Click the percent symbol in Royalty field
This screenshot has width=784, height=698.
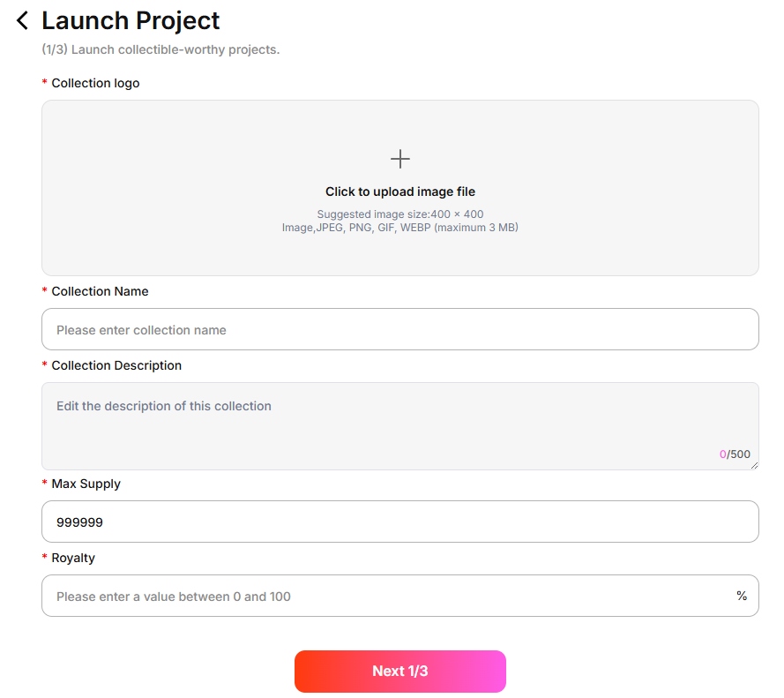[742, 597]
